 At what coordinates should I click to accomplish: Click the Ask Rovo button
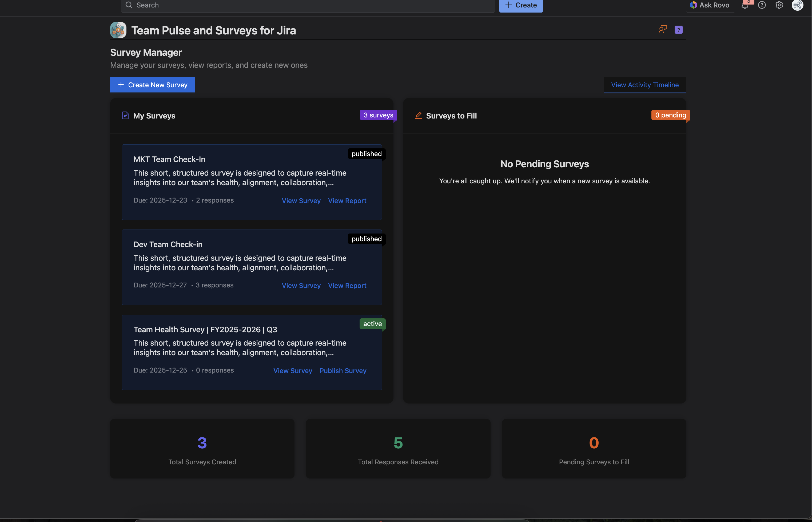[710, 5]
